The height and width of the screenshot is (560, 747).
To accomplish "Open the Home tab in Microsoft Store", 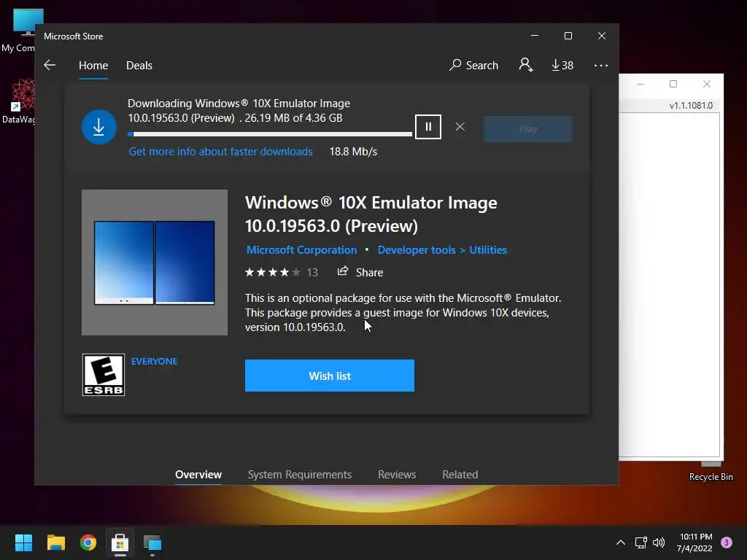I will [93, 65].
